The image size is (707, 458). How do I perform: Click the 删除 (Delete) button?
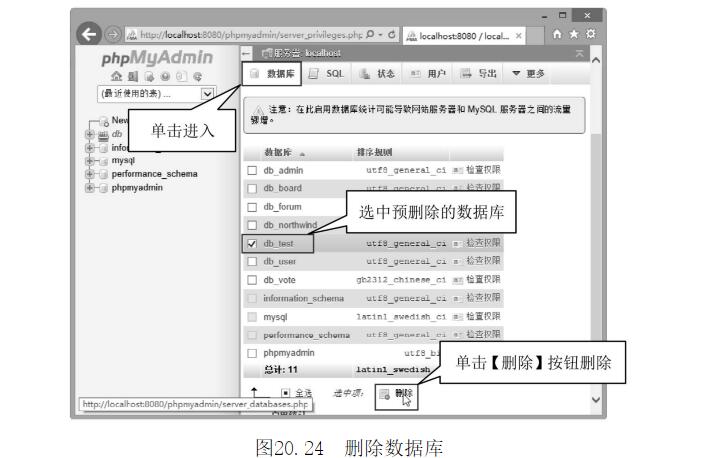click(397, 393)
